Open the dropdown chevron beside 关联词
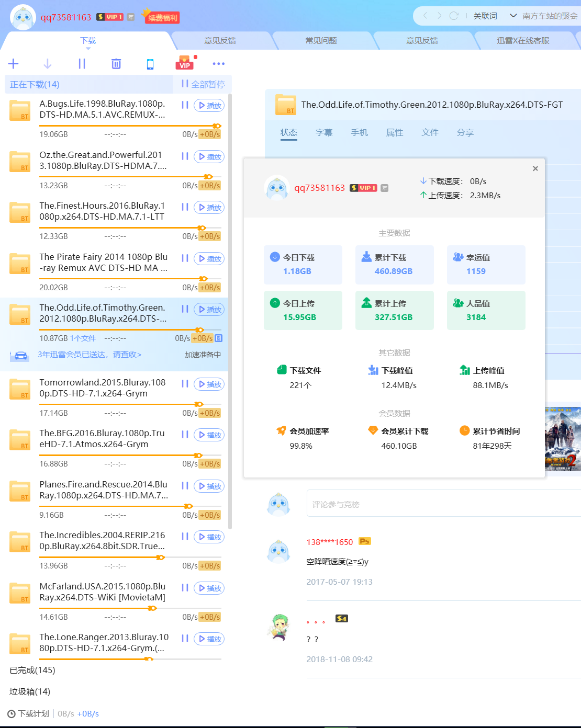 (x=513, y=16)
